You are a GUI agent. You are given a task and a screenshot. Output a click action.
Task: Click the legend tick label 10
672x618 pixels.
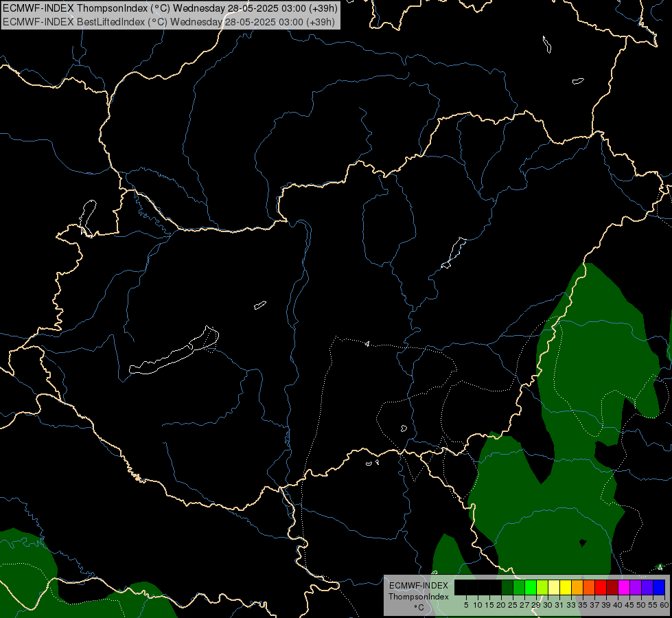pos(478,605)
